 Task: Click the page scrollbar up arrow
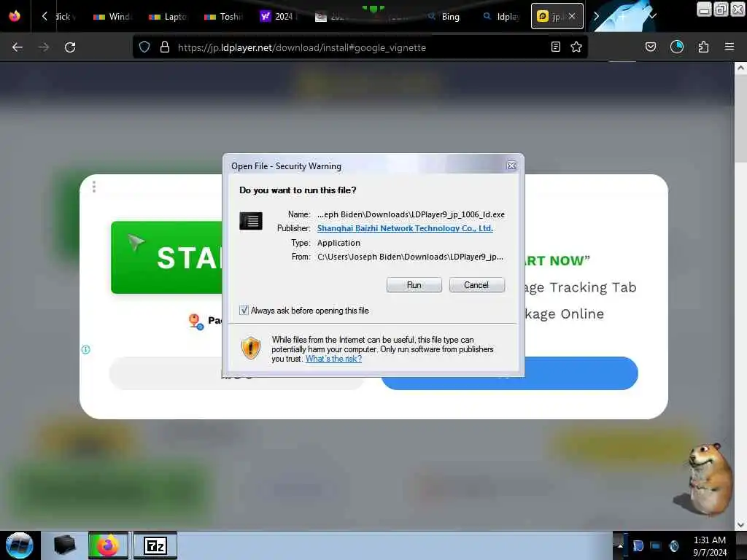pos(740,68)
